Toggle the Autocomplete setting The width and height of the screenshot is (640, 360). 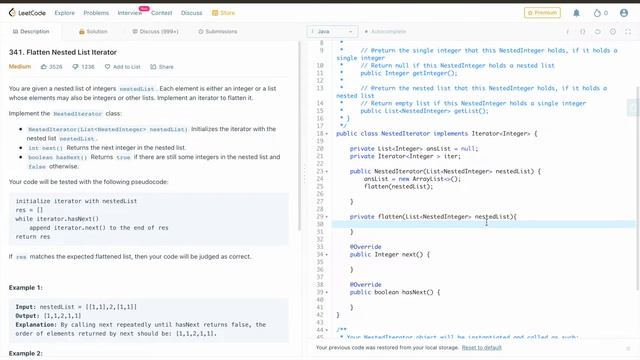point(385,31)
